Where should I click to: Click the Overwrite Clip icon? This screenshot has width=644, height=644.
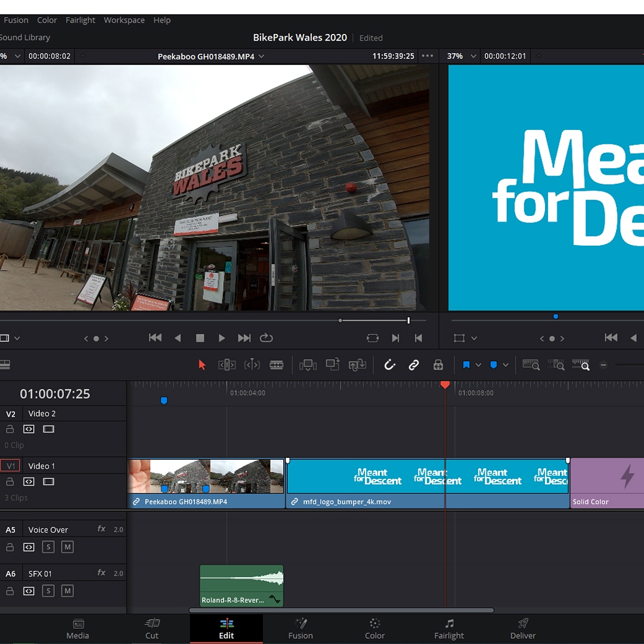click(x=333, y=364)
